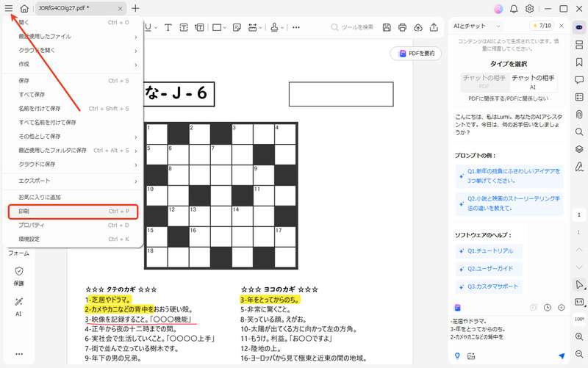Open a new tab with plus icon

(135, 8)
